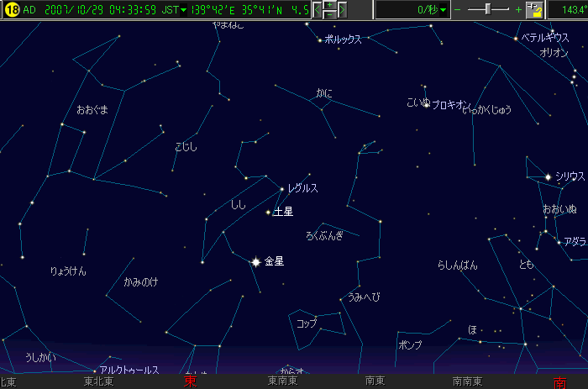588x389 pixels.
Task: Click the red 東 (East) direction label
Action: (191, 381)
